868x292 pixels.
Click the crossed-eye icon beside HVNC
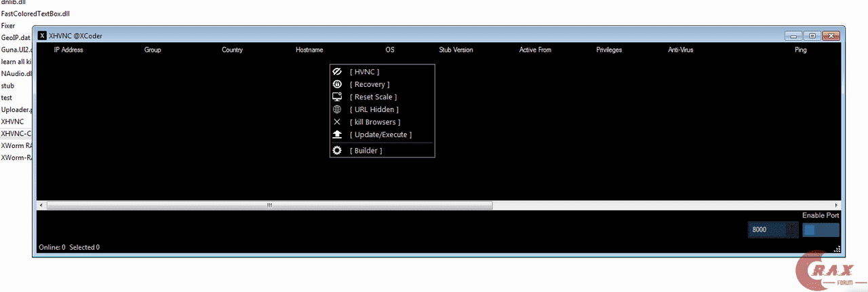337,71
